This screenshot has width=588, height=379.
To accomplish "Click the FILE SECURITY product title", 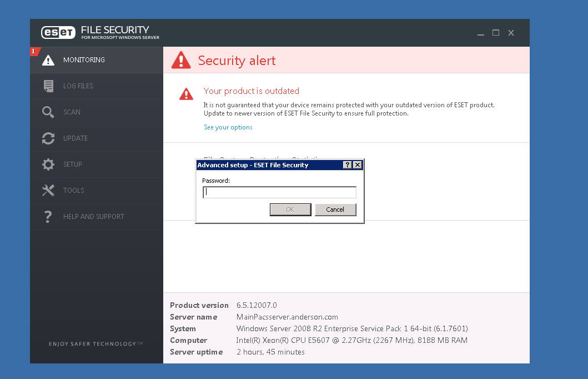I will [x=115, y=29].
